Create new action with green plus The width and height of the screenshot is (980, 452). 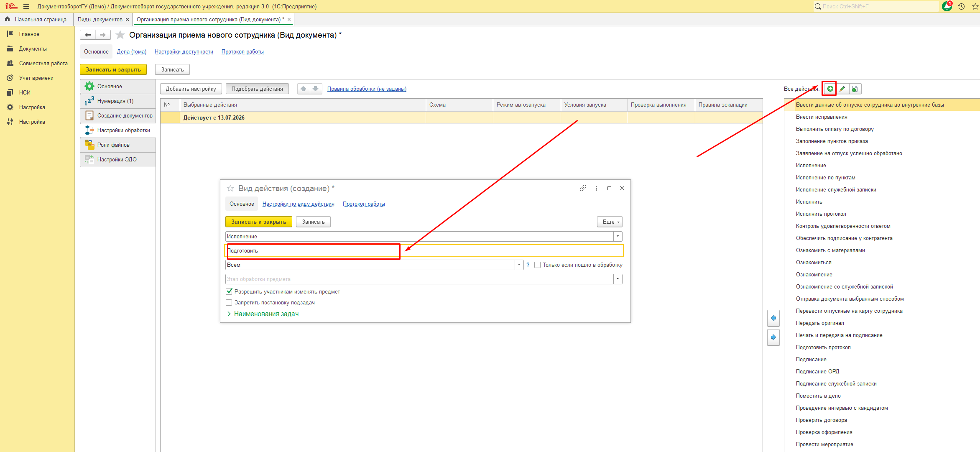pyautogui.click(x=830, y=89)
